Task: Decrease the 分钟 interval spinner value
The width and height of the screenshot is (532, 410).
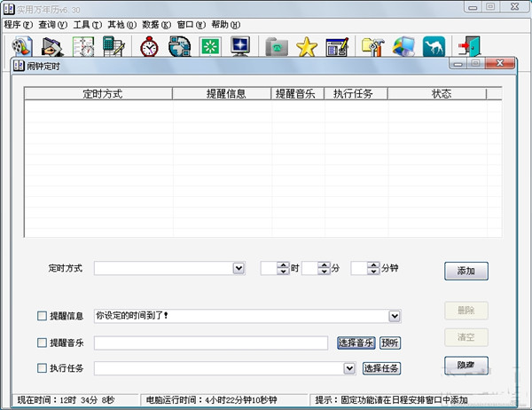Action: click(373, 272)
